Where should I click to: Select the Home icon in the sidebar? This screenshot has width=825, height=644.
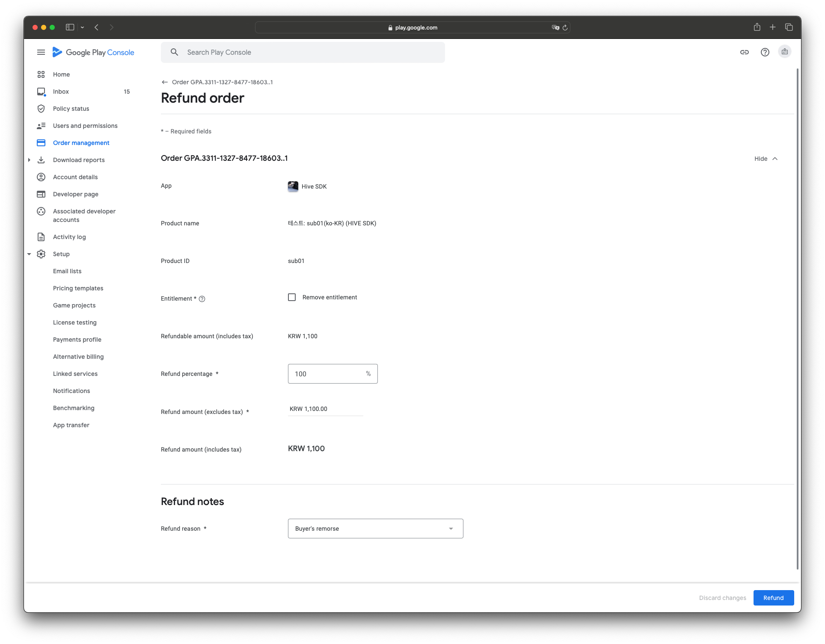click(x=41, y=74)
